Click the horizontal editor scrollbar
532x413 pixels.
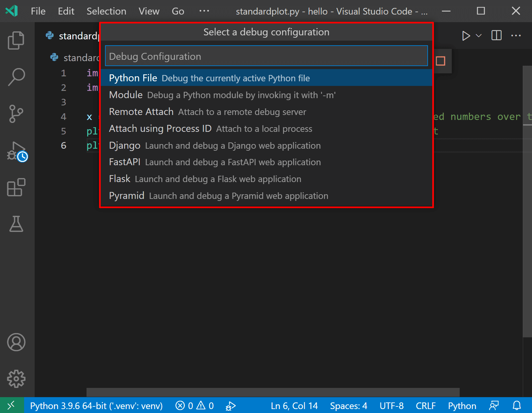click(x=273, y=392)
